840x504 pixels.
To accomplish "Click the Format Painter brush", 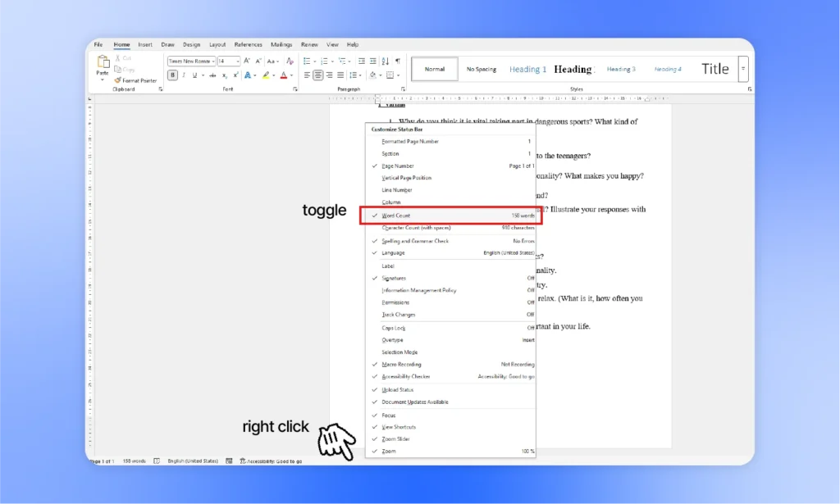I will coord(117,80).
